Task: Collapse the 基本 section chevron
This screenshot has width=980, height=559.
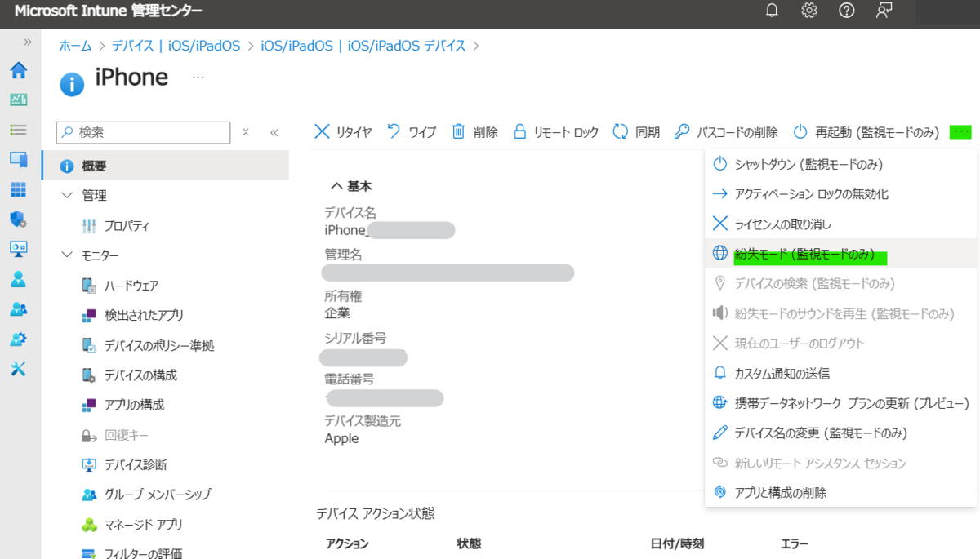Action: coord(336,186)
